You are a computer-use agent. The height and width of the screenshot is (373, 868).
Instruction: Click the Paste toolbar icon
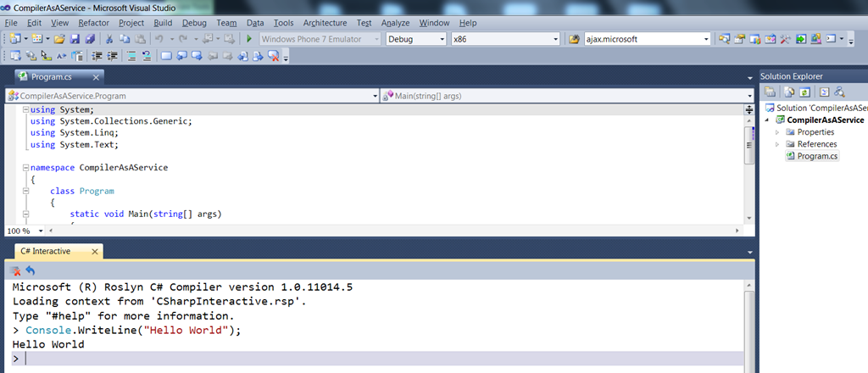tap(140, 39)
